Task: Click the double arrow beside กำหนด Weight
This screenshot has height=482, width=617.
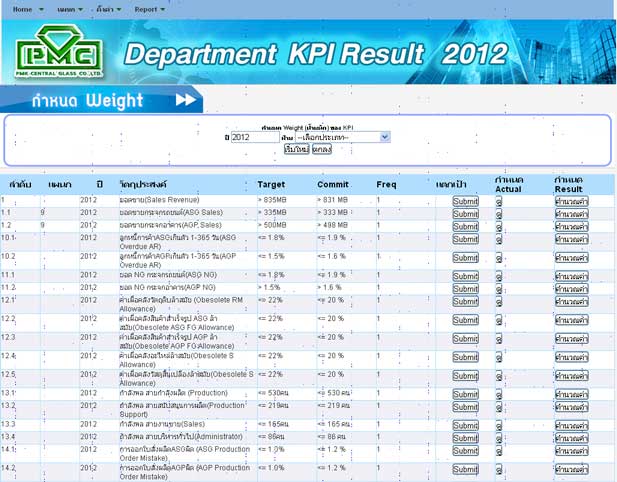Action: (x=186, y=100)
